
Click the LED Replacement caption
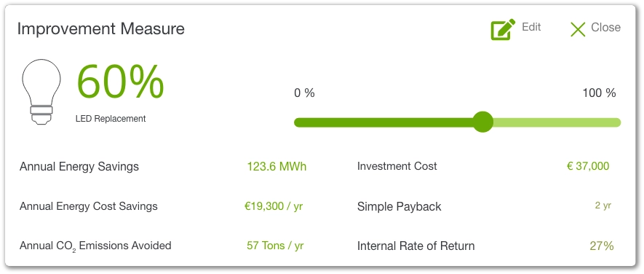point(111,119)
